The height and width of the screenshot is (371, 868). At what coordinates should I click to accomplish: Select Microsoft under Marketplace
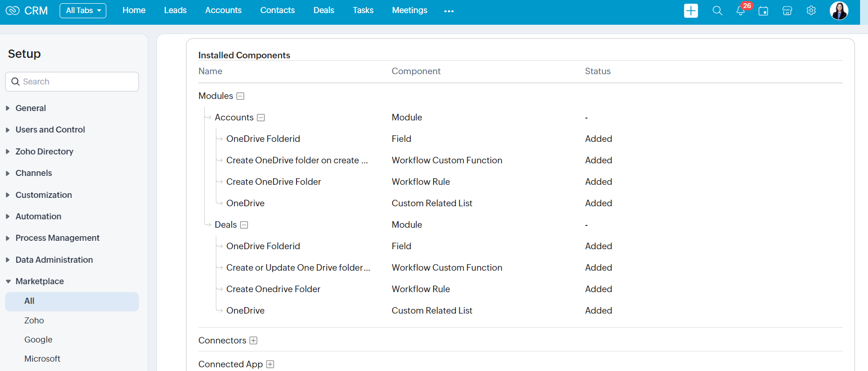[42, 359]
